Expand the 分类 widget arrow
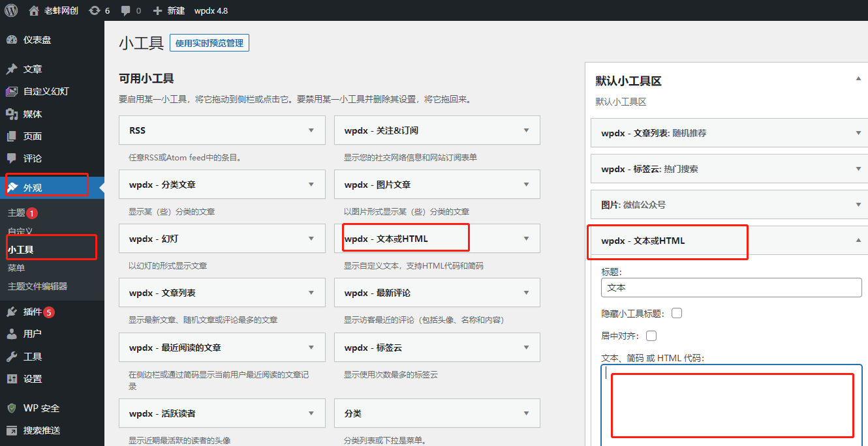 (526, 413)
